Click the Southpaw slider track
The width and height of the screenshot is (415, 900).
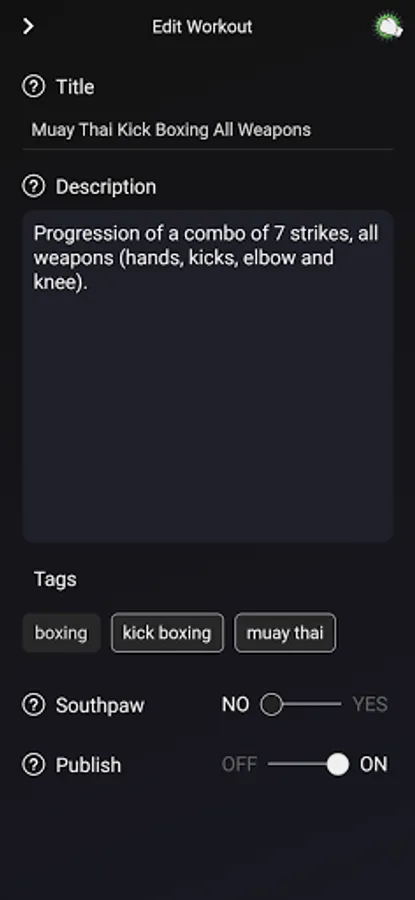tap(301, 704)
